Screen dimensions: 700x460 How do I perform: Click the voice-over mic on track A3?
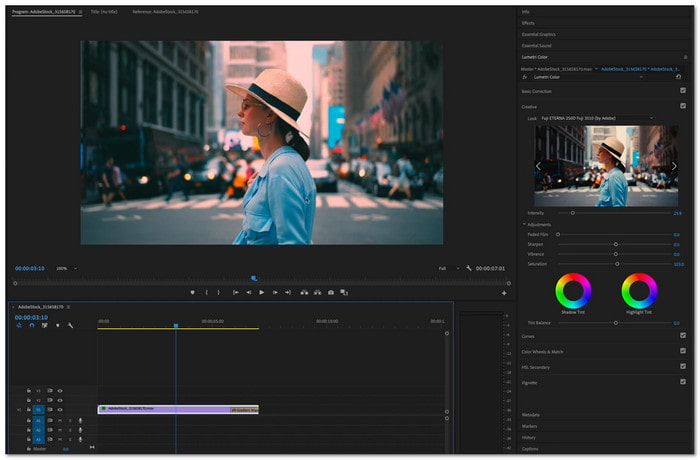80,439
